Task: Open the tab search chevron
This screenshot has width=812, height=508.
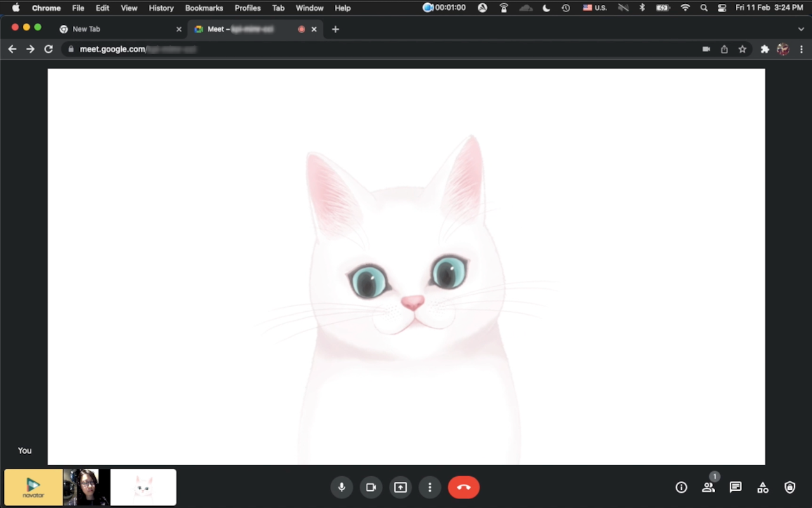Action: 801,29
